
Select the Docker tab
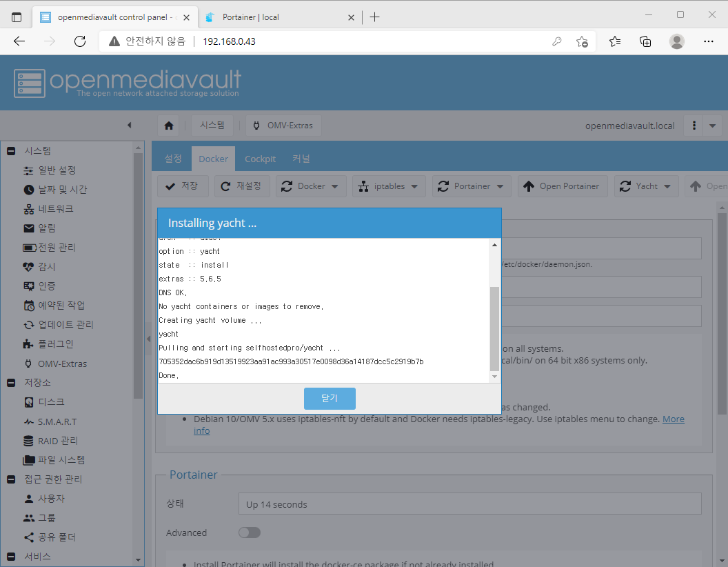click(x=214, y=159)
